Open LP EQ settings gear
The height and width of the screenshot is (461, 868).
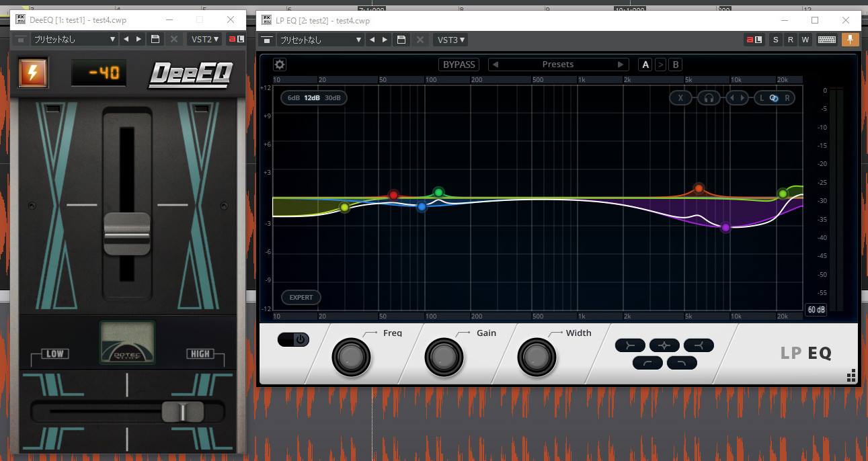(280, 65)
